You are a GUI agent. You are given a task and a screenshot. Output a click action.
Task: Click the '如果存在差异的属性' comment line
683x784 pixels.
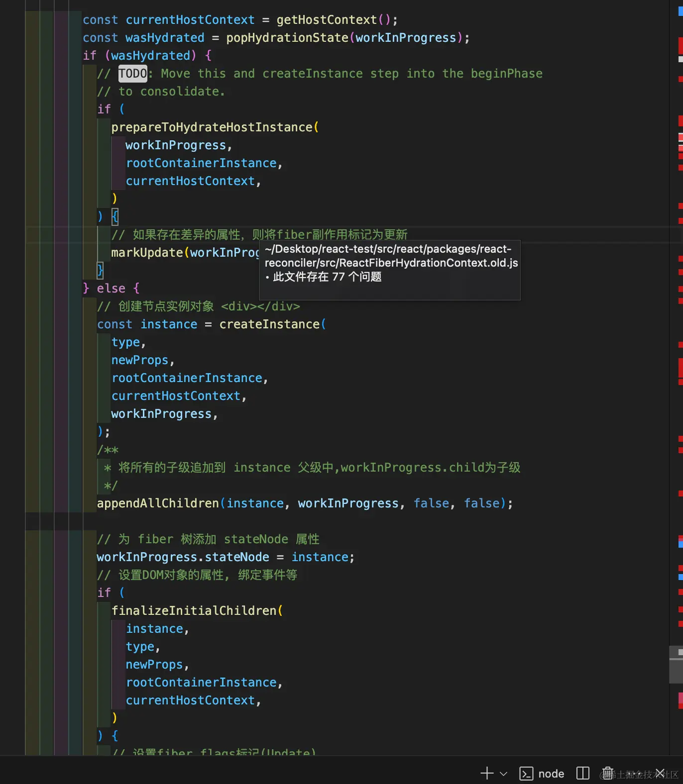[x=259, y=235]
